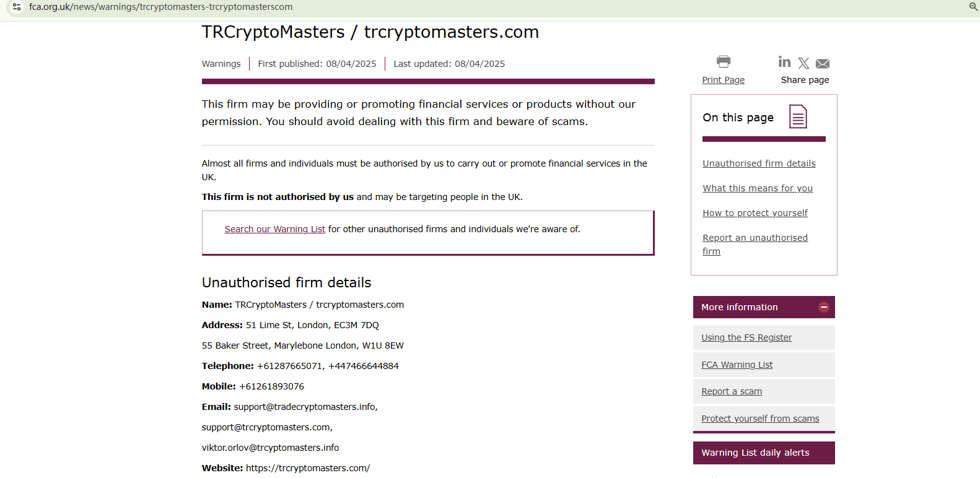Click the browser zoom magnifier icon
980x478 pixels.
[x=973, y=7]
